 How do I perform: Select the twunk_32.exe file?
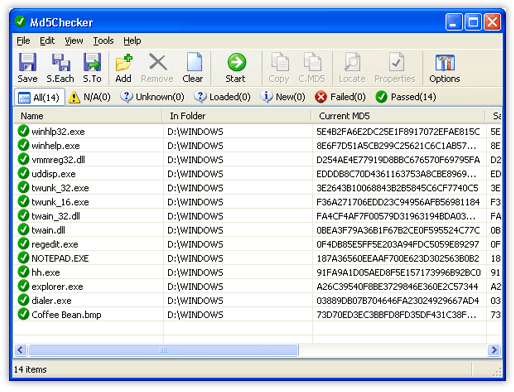60,188
